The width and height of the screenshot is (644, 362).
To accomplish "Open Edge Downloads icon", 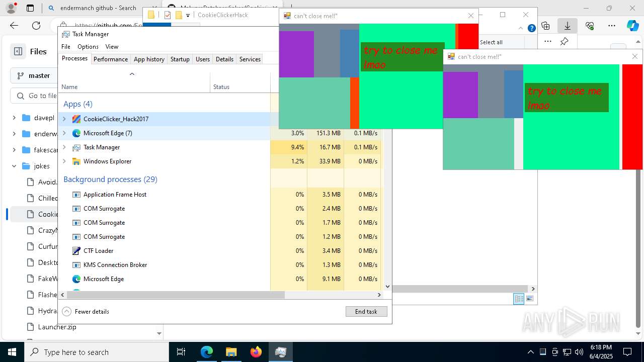I will (568, 26).
